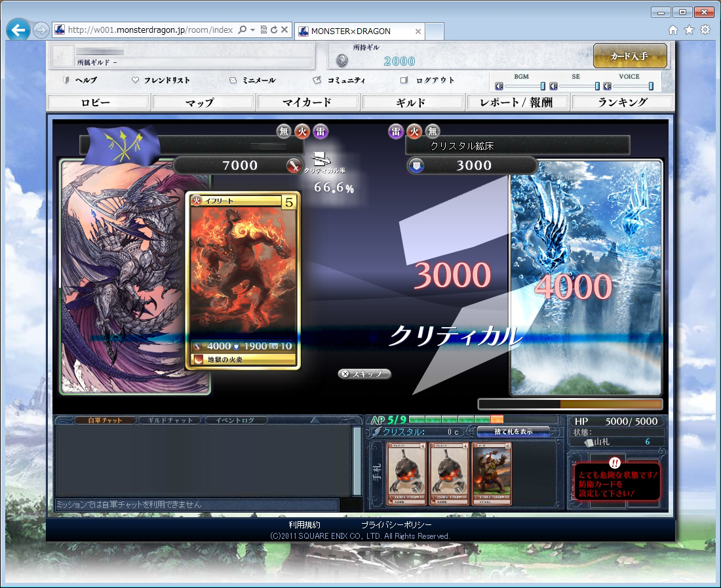Viewport: 721px width, 588px height.
Task: Mute VOICE with its speaker toggle
Action: [608, 86]
